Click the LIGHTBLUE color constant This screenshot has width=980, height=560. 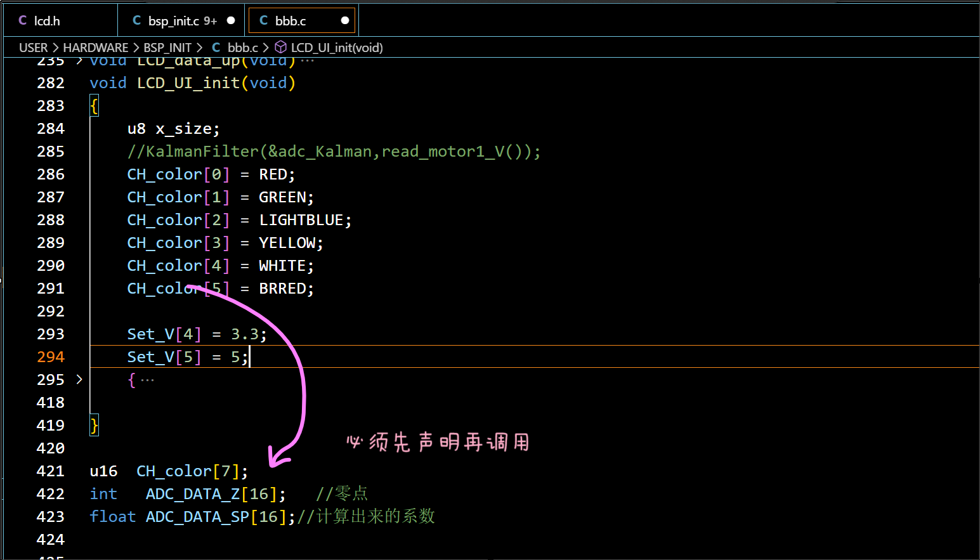301,220
